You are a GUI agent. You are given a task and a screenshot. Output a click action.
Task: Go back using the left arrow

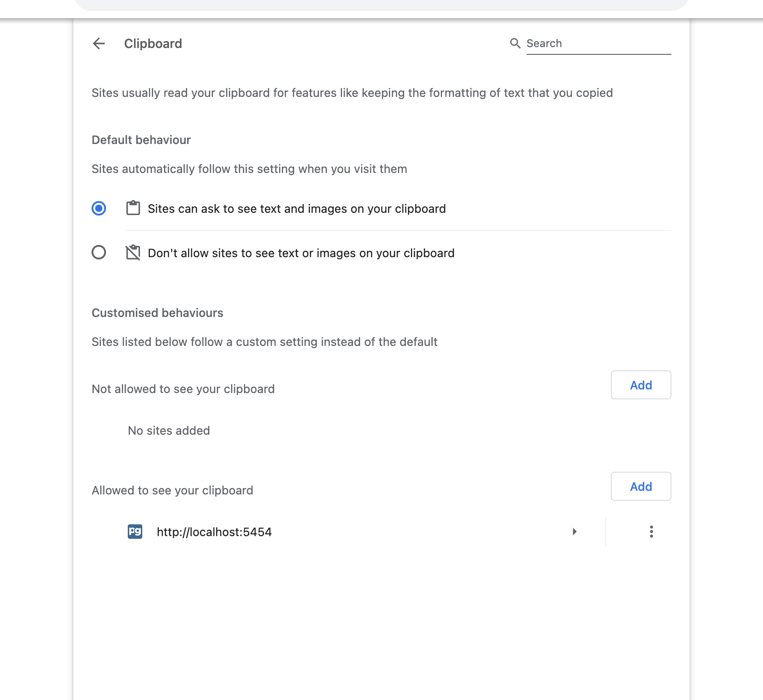click(99, 43)
